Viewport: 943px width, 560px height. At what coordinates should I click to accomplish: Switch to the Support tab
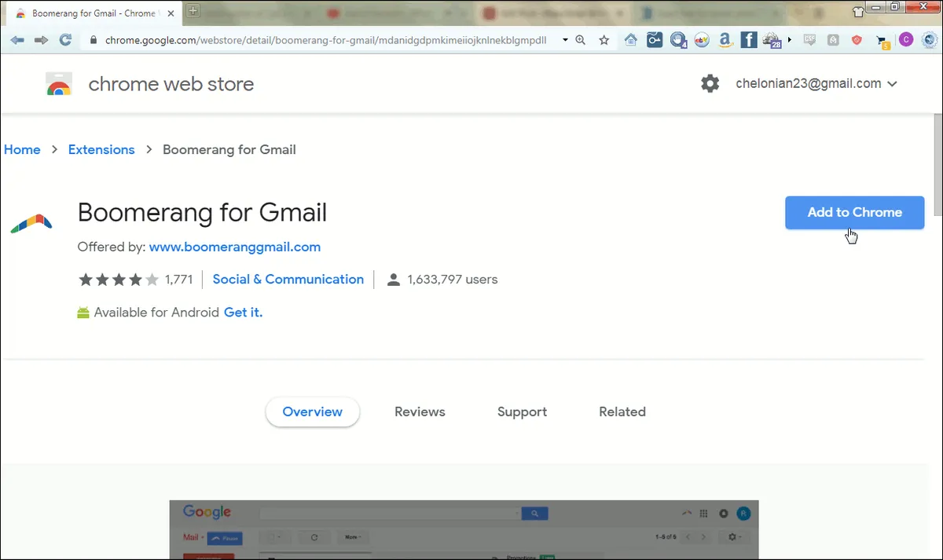[522, 412]
